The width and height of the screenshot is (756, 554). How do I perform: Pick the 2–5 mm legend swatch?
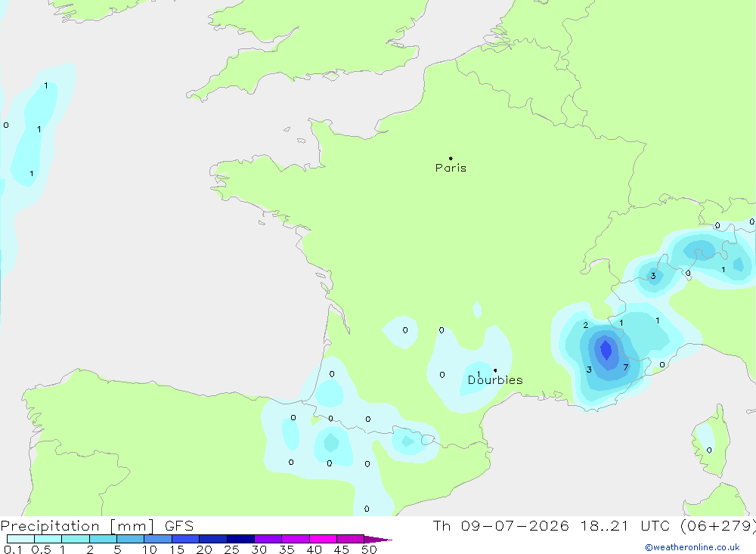(x=103, y=539)
